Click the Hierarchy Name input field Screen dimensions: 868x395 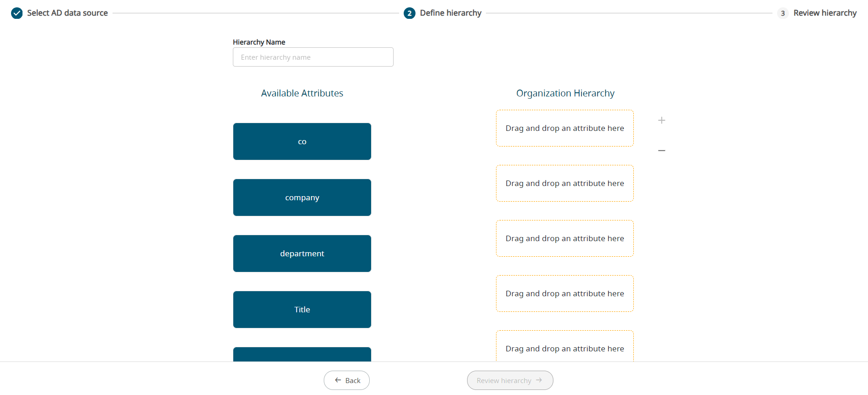[x=313, y=57]
